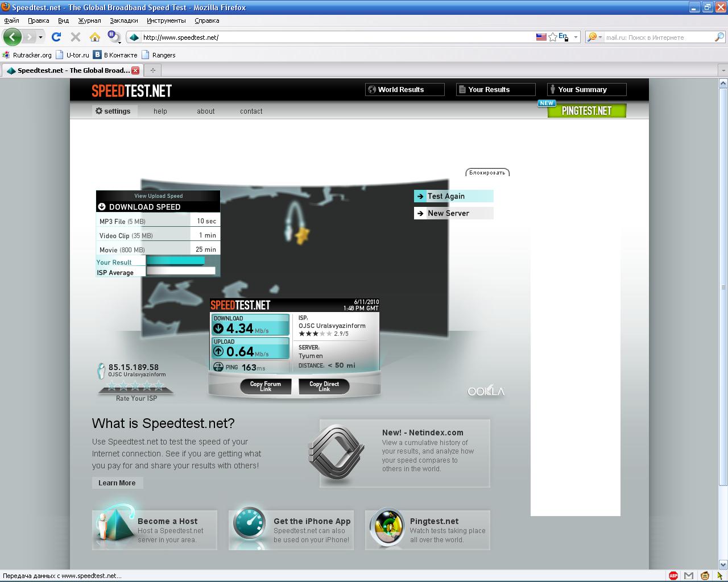The height and width of the screenshot is (582, 728).
Task: Open World Results
Action: tap(404, 90)
